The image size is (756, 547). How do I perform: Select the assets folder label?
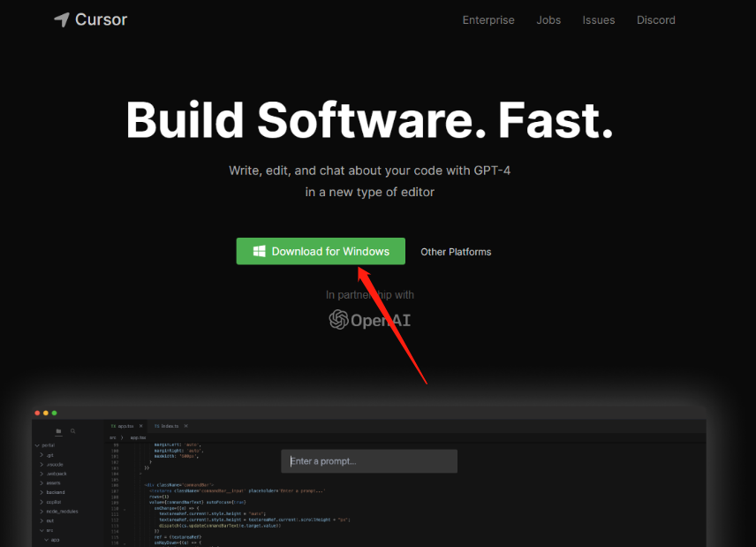coord(53,482)
